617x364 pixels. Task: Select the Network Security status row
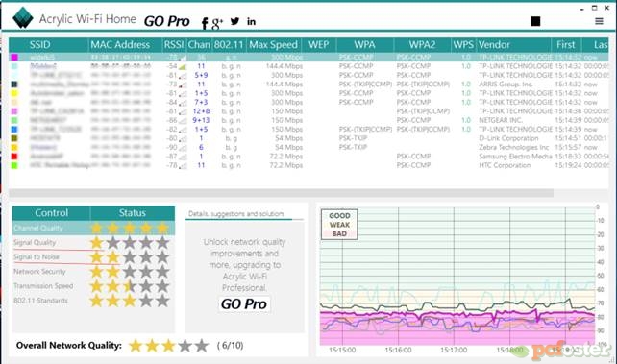coord(93,272)
